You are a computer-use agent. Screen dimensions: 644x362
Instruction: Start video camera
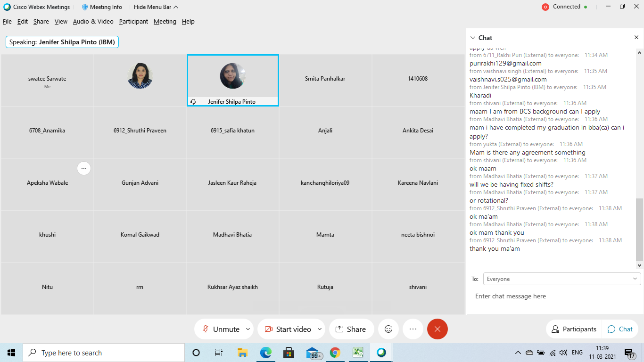[288, 329]
